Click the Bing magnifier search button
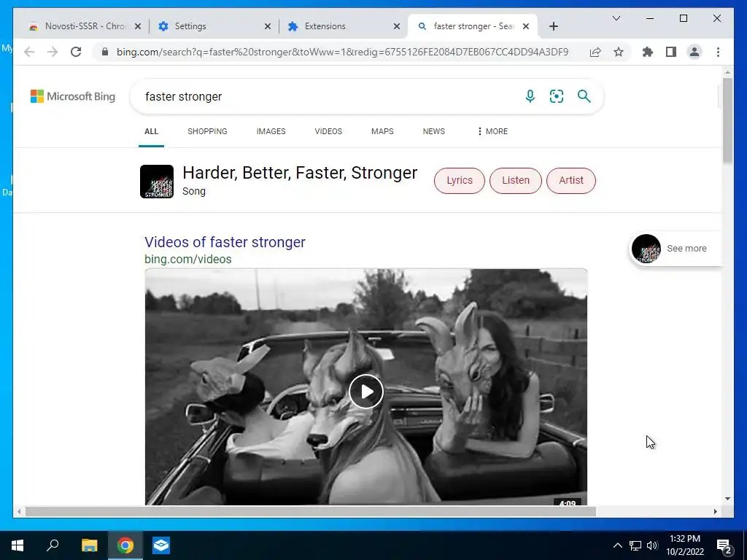 click(x=584, y=96)
